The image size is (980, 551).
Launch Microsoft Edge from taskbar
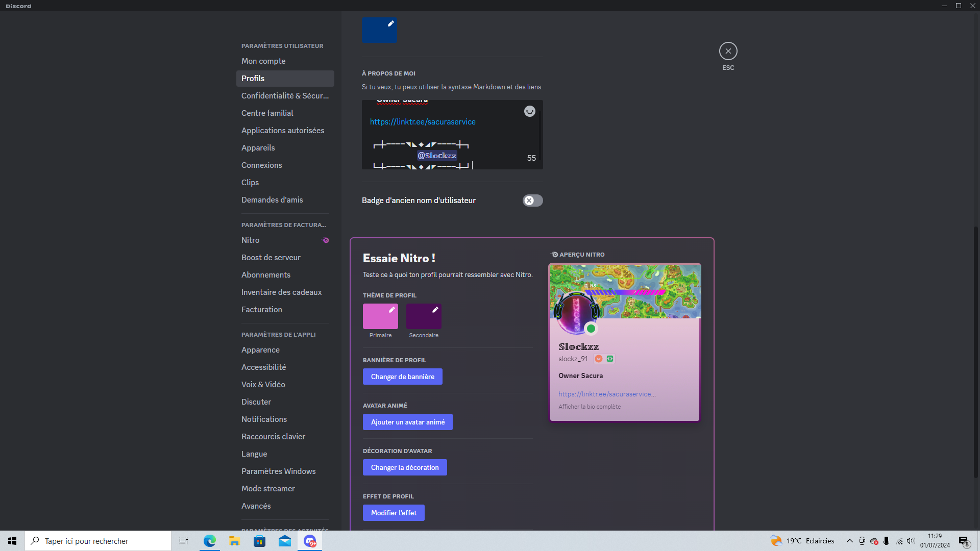(x=209, y=541)
